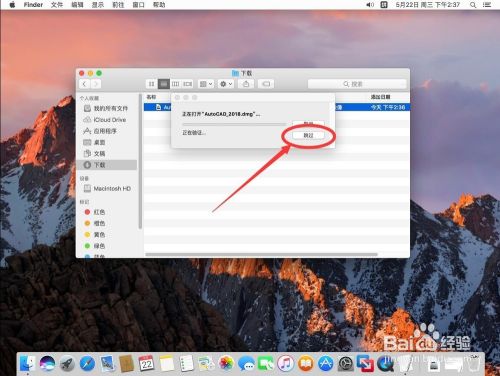Click the 跳过 (Skip) button in verification dialog
Viewport: 500px width, 376px height.
pyautogui.click(x=308, y=135)
